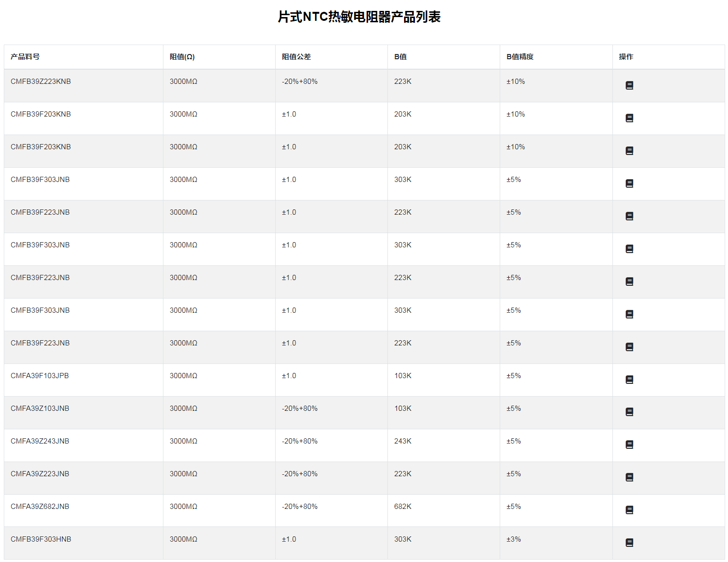Open datasheet icon in first CMFB39F203KNB row

629,118
